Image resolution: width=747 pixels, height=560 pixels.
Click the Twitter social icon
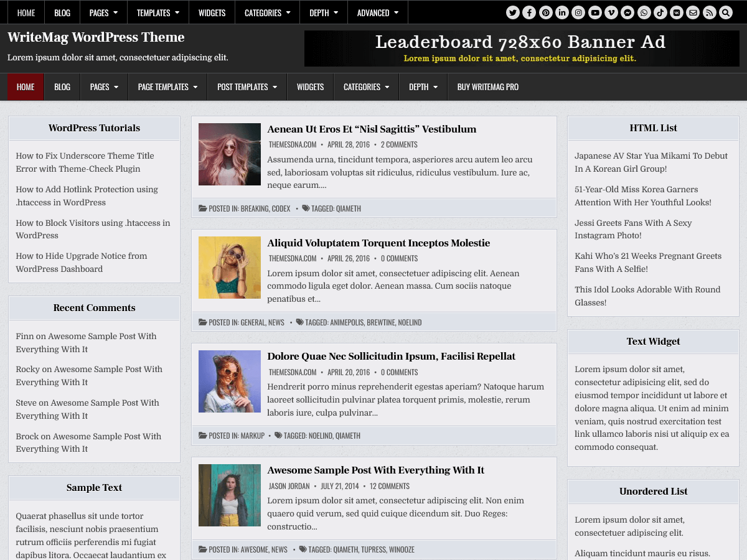[512, 12]
